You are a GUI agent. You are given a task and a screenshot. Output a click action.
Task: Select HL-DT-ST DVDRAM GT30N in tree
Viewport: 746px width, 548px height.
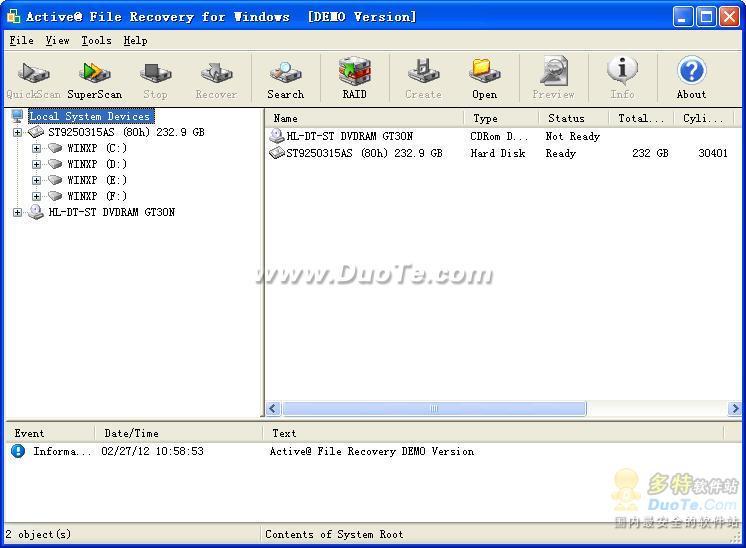click(x=112, y=212)
